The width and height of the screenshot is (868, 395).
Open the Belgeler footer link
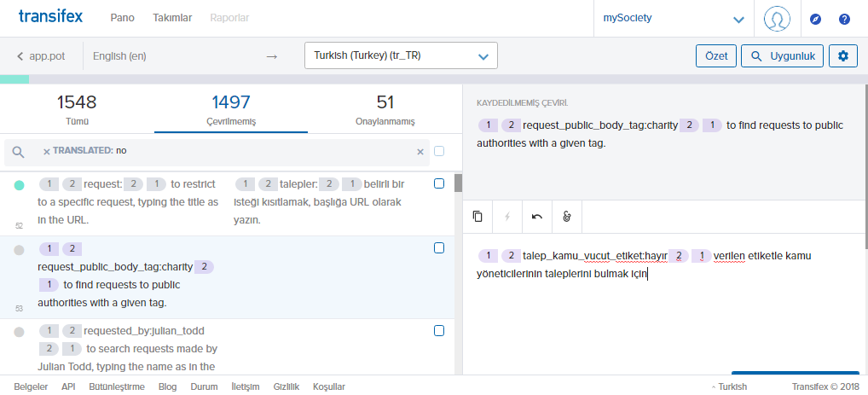[x=31, y=386]
